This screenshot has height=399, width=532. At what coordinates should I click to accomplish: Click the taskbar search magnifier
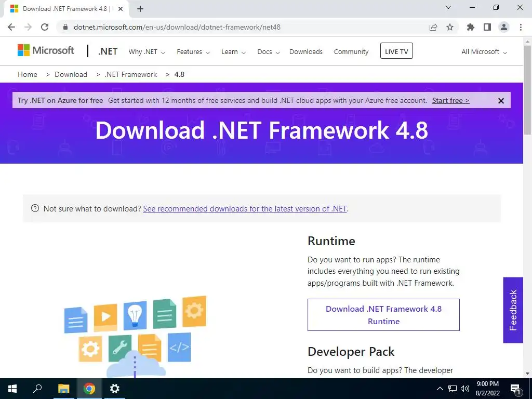37,389
